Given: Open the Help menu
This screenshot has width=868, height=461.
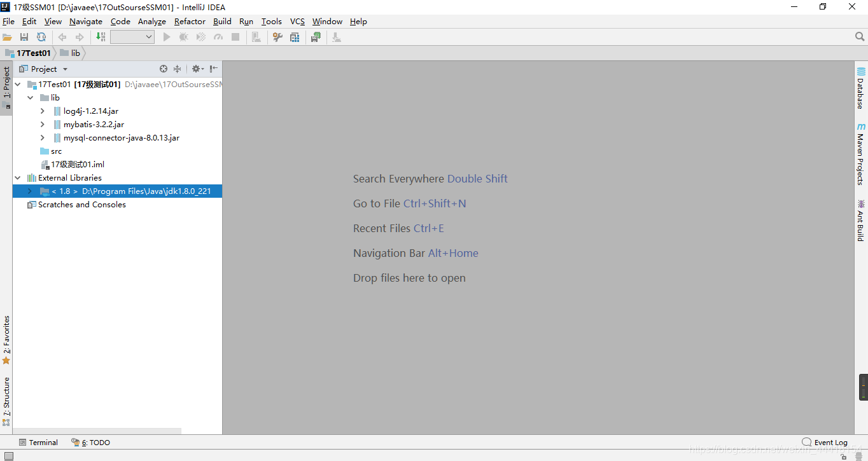Looking at the screenshot, I should pos(358,21).
